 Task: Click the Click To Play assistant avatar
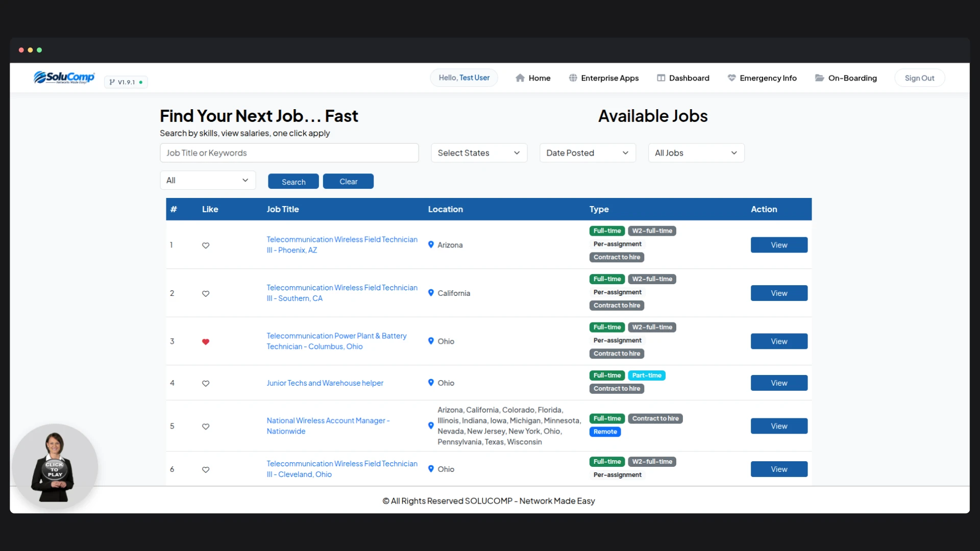(55, 466)
